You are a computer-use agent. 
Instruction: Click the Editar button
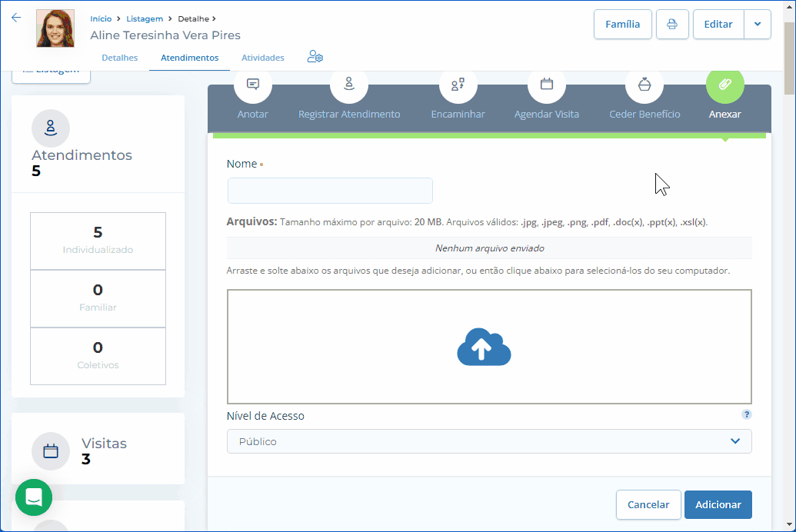pos(718,25)
